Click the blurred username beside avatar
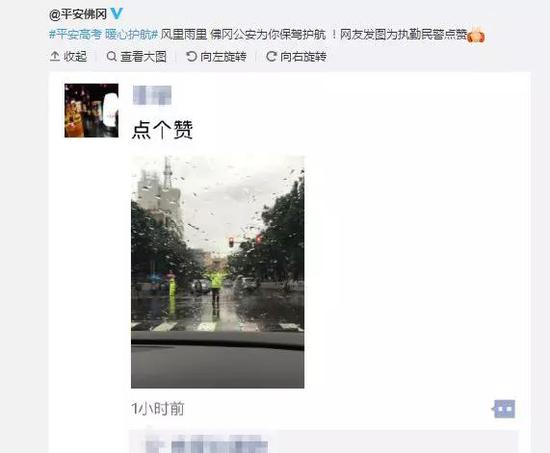This screenshot has width=550, height=453. [x=152, y=95]
